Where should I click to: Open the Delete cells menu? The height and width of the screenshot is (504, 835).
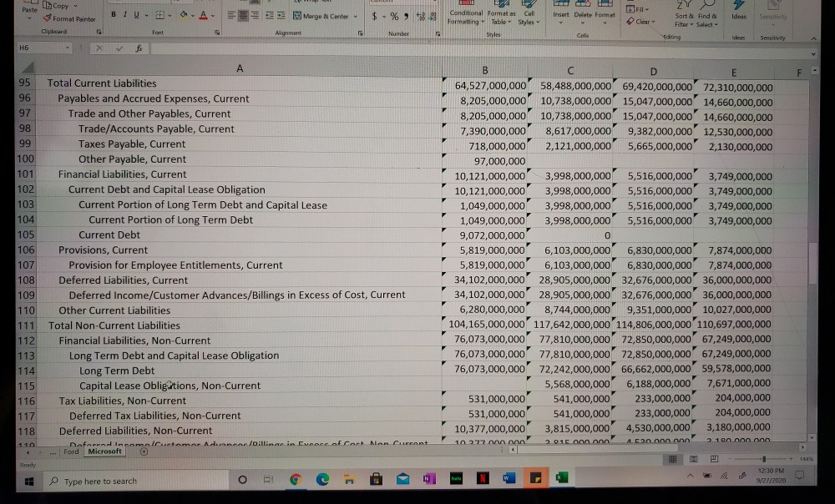click(x=583, y=13)
